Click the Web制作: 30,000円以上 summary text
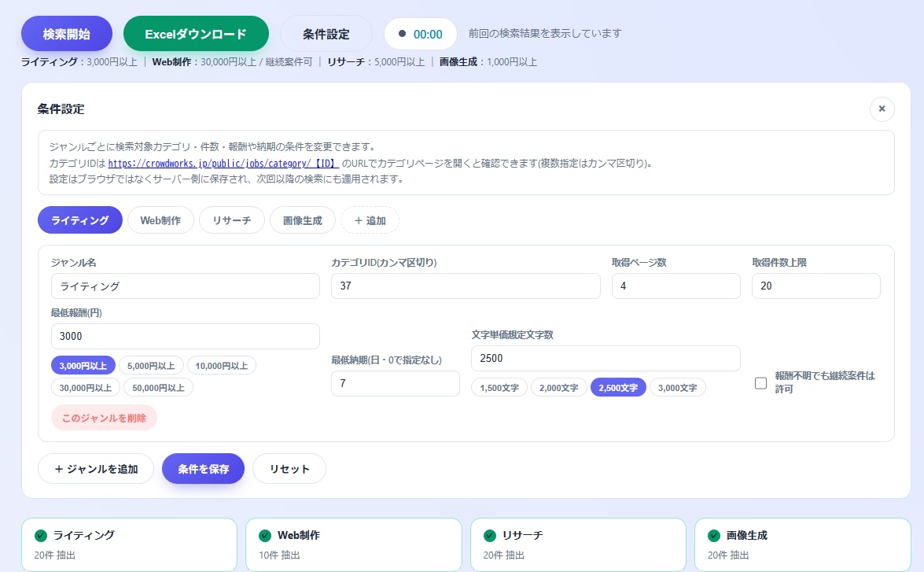The image size is (924, 572). 232,62
